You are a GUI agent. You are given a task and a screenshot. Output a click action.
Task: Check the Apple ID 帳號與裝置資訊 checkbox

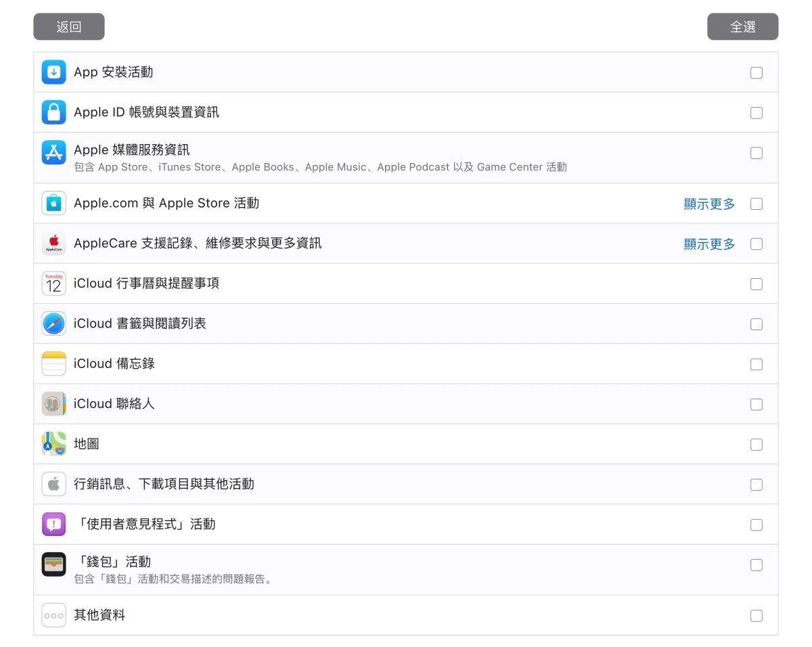757,113
